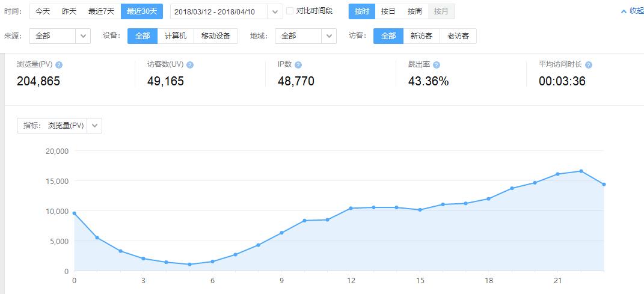This screenshot has width=644, height=294.
Task: Toggle the 对比时间段 checkbox
Action: 290,11
